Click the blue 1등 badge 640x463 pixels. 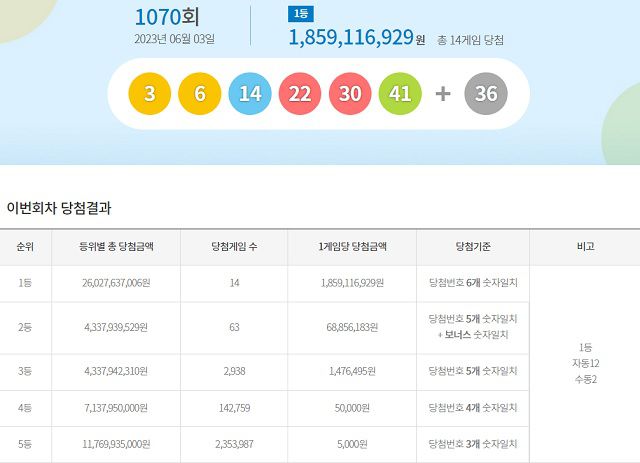tap(299, 14)
